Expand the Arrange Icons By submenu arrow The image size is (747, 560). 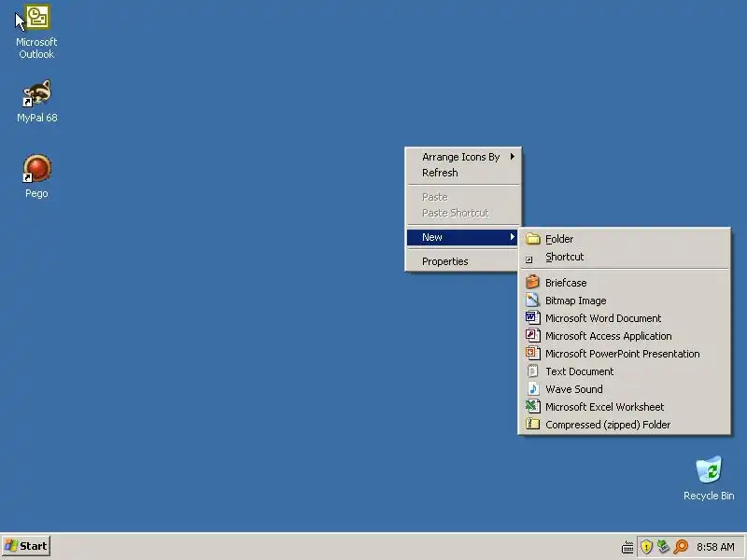512,156
